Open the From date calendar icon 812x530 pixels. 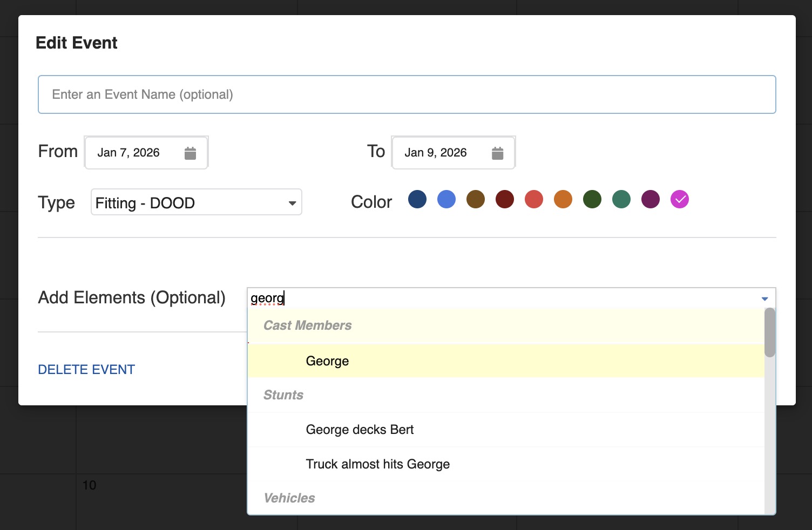(x=190, y=153)
